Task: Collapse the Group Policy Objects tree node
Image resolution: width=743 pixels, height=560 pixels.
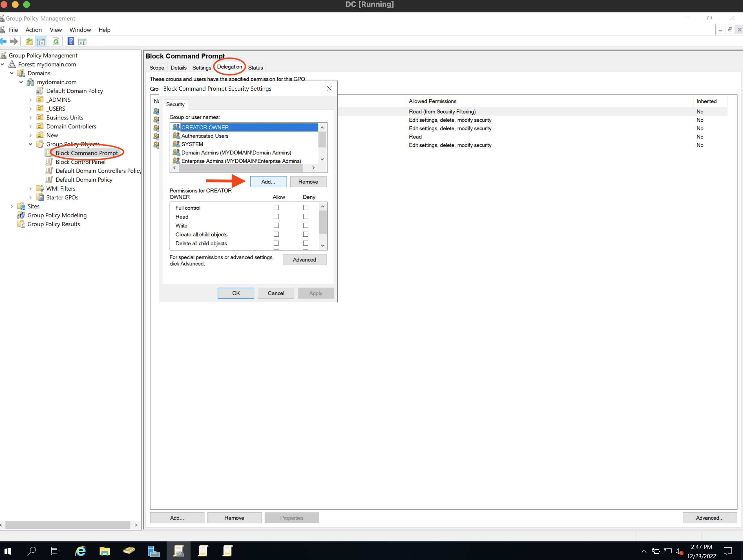Action: (x=30, y=144)
